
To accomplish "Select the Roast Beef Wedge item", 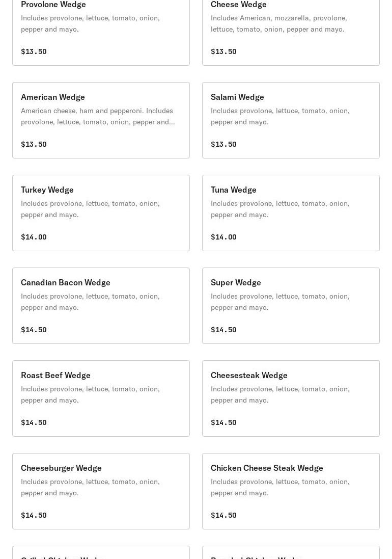I will (101, 398).
